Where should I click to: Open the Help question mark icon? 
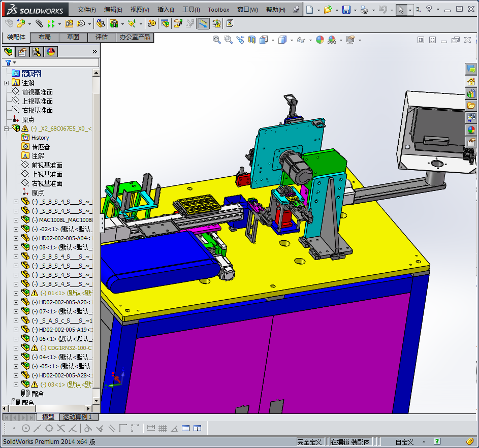click(429, 10)
